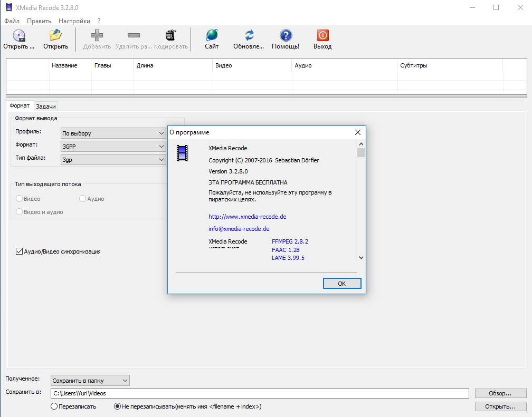Select the Аудио radio button
The image size is (532, 417).
82,198
